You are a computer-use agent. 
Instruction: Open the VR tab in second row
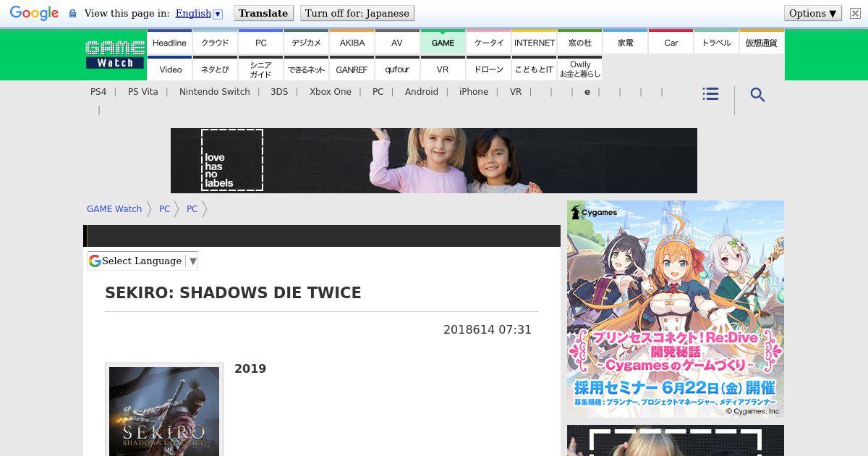443,68
